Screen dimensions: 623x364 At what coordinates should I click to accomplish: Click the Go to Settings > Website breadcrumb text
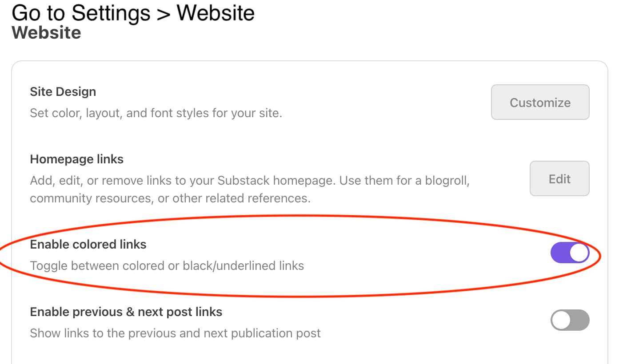(133, 13)
